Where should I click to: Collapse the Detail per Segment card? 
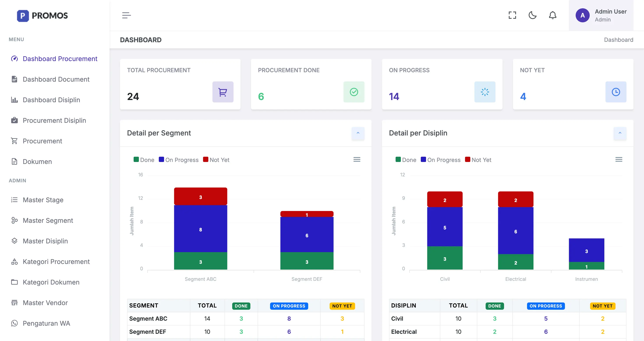(x=358, y=133)
